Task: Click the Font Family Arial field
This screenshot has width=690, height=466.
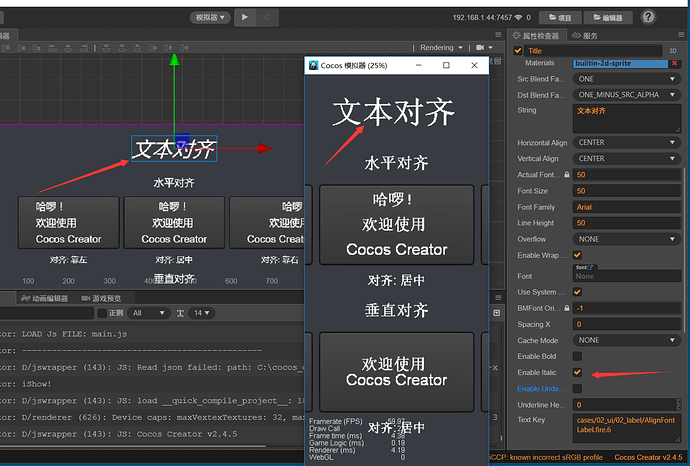Action: (627, 207)
